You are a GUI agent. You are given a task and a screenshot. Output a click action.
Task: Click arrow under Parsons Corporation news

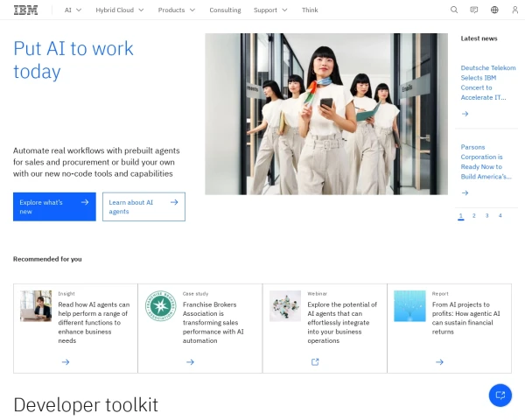(x=465, y=192)
